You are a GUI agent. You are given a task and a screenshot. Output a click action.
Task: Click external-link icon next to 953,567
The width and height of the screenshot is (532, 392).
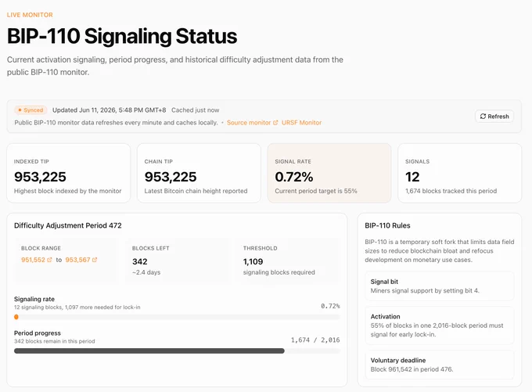(x=95, y=260)
